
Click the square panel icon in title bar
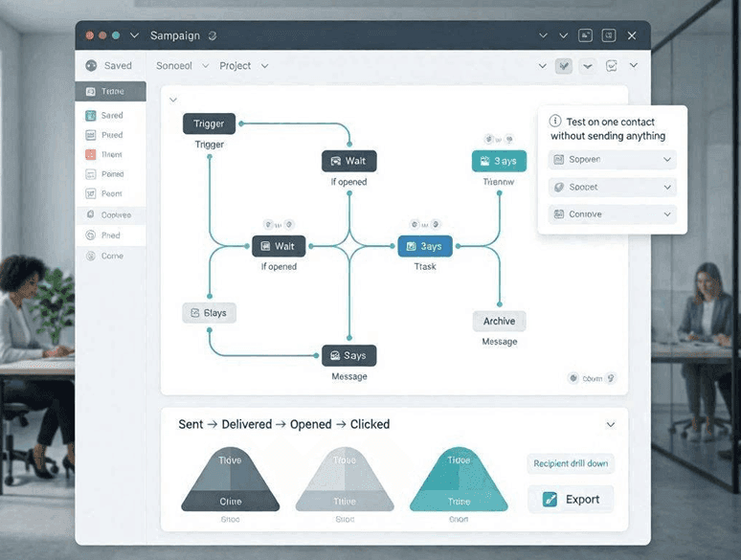click(609, 35)
